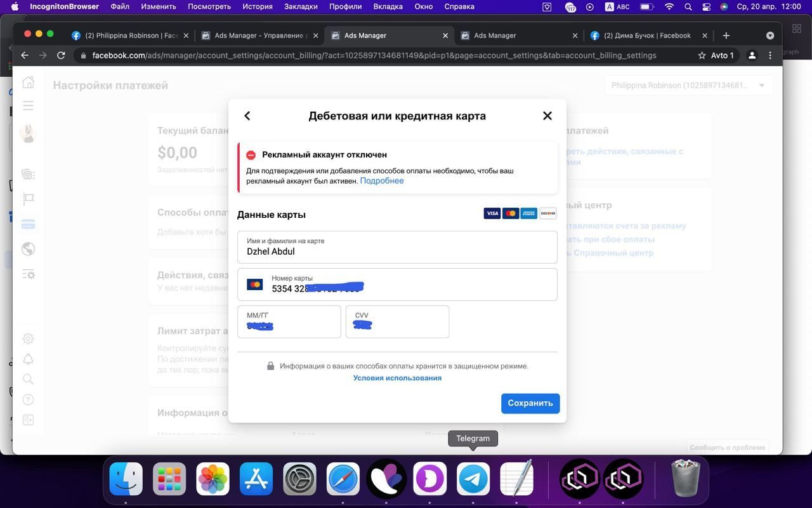Click the URL address bar
This screenshot has width=812, height=508.
pyautogui.click(x=374, y=55)
